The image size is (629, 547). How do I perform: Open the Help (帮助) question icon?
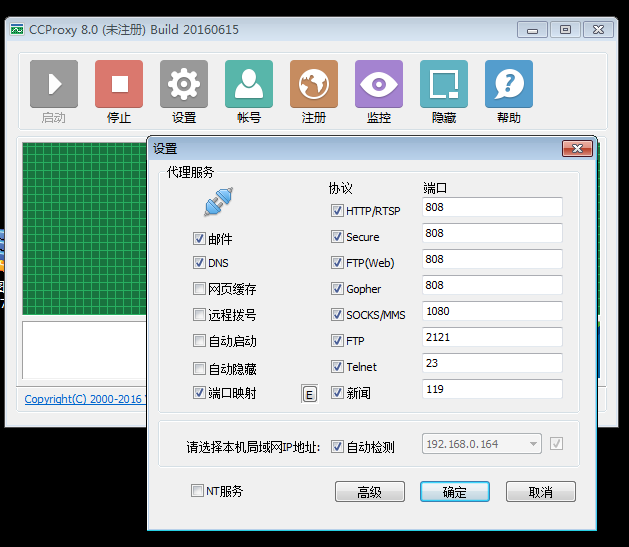coord(509,84)
